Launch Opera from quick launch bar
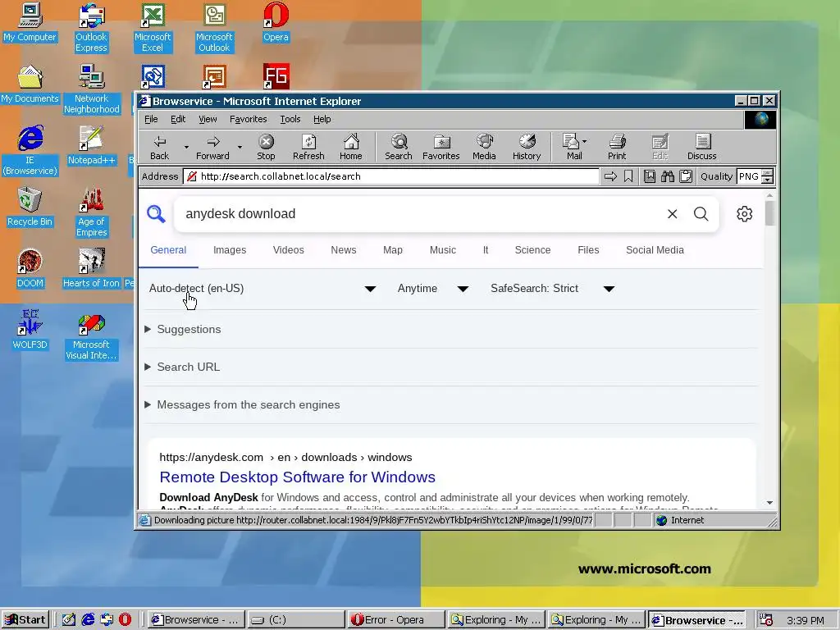Viewport: 840px width, 630px height. [125, 620]
